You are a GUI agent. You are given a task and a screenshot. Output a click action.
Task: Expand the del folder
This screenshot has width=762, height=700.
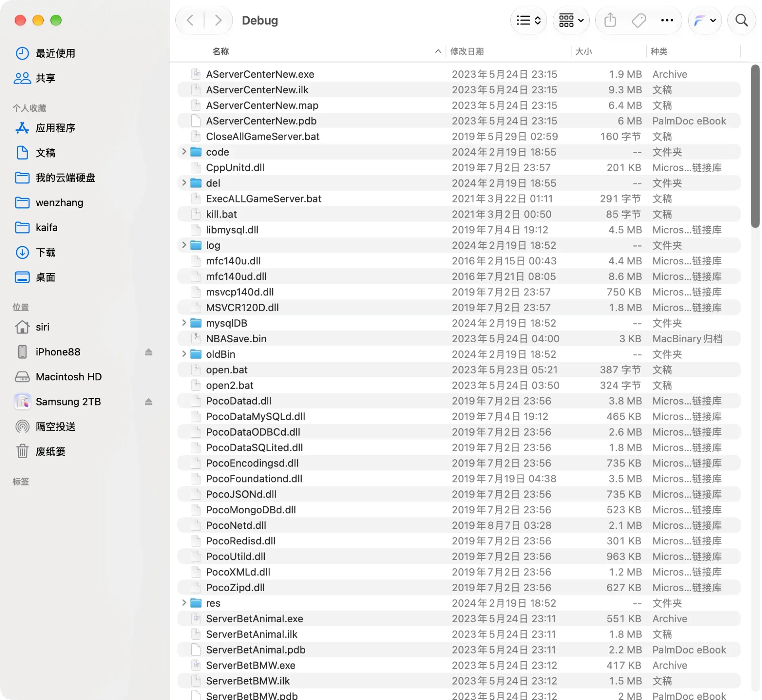(x=184, y=183)
